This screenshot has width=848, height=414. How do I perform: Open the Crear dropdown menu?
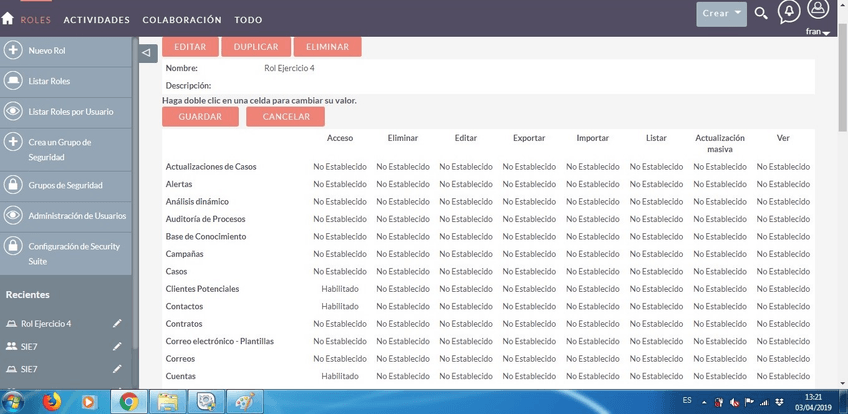coord(722,14)
